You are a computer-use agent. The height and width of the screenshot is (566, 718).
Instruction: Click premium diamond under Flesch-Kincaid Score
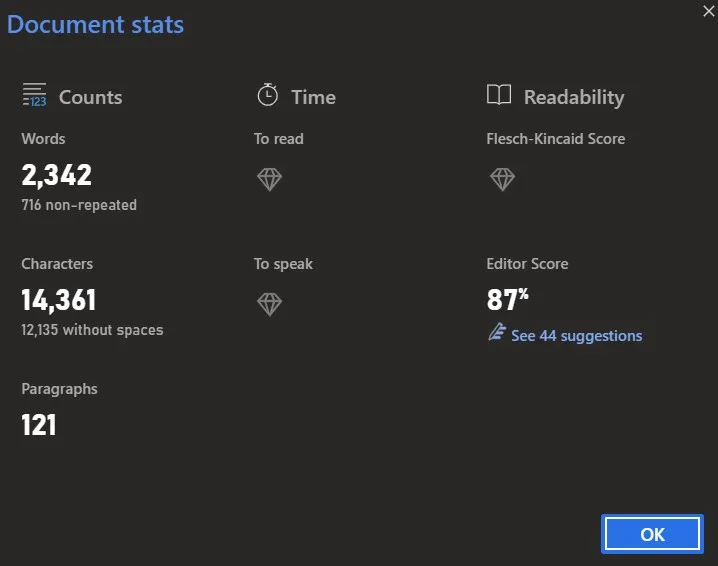pos(502,180)
